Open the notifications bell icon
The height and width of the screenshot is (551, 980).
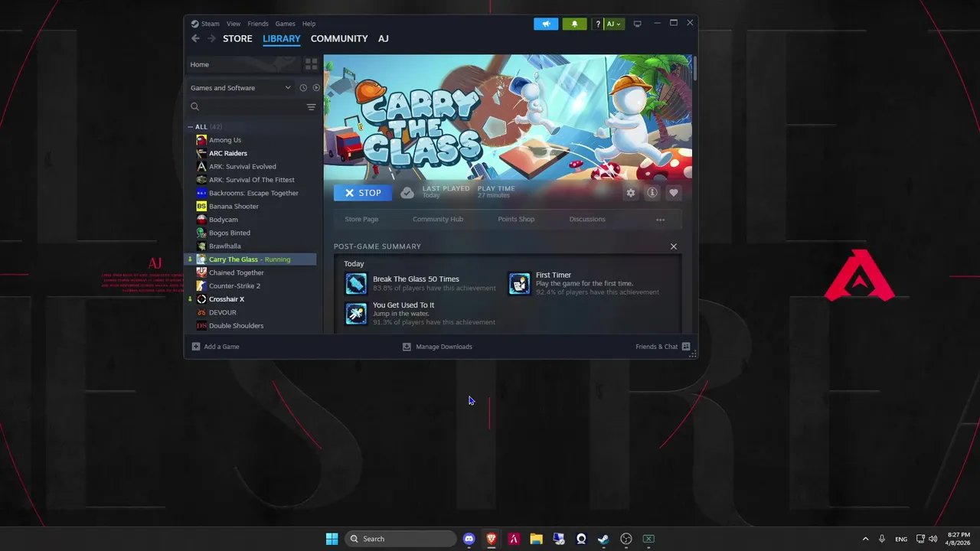574,24
